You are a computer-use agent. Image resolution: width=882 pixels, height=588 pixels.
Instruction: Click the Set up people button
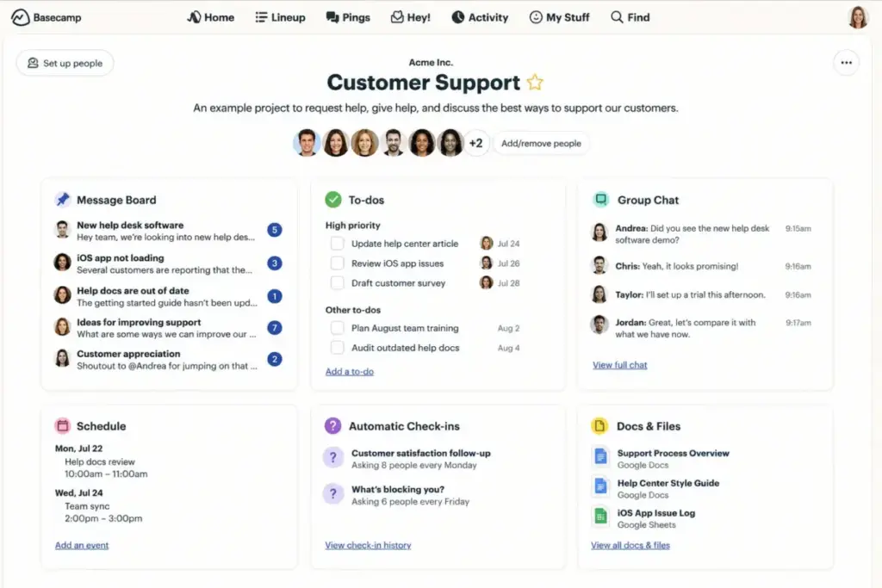click(x=65, y=63)
